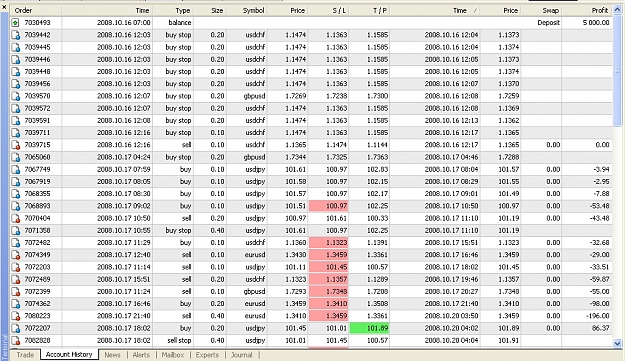Select the 5 000.00 deposit amount
The width and height of the screenshot is (625, 361).
(596, 23)
